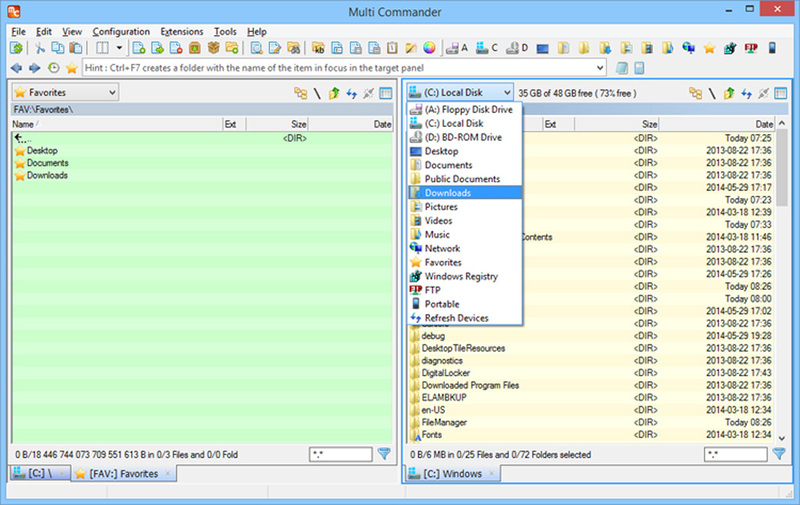800x505 pixels.
Task: Select Downloads in the drive dropdown list
Action: 465,193
